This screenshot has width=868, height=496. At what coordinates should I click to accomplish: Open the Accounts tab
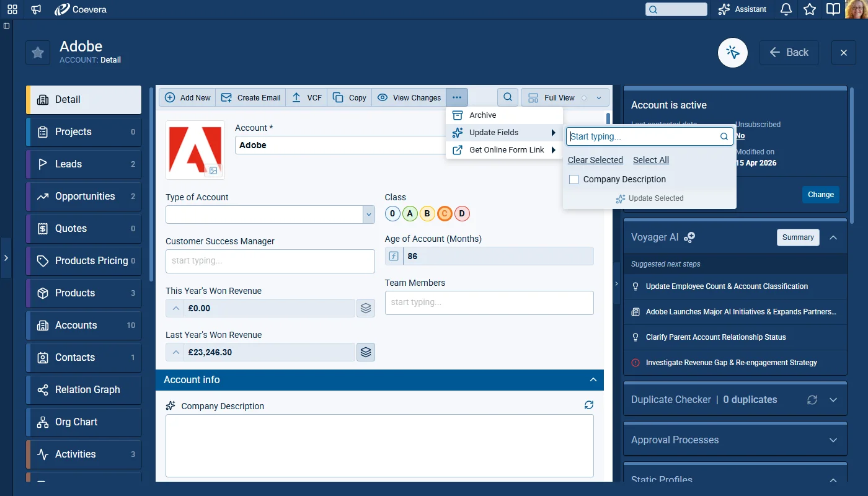click(x=84, y=325)
